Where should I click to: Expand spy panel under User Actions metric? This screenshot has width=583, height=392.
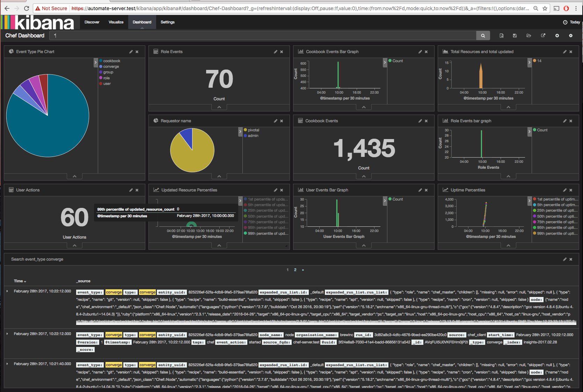point(74,246)
